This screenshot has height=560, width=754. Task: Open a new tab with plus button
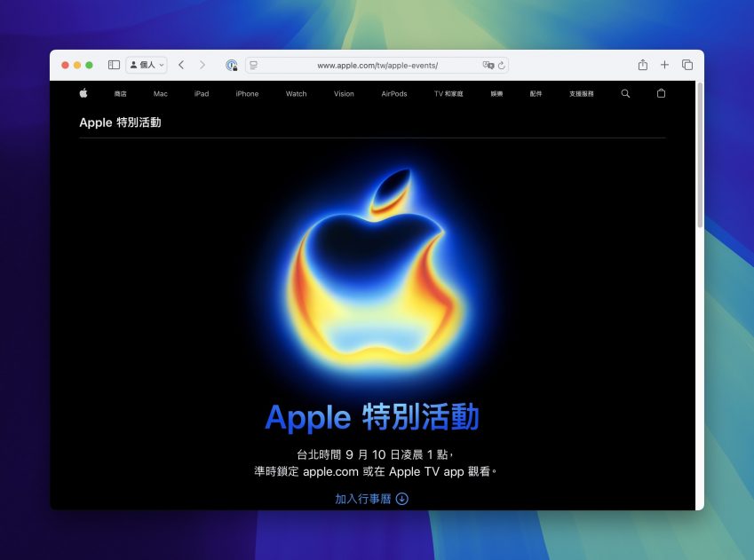tap(664, 65)
